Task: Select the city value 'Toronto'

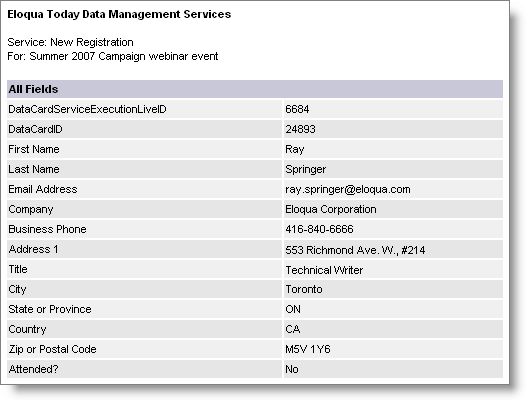Action: [304, 289]
